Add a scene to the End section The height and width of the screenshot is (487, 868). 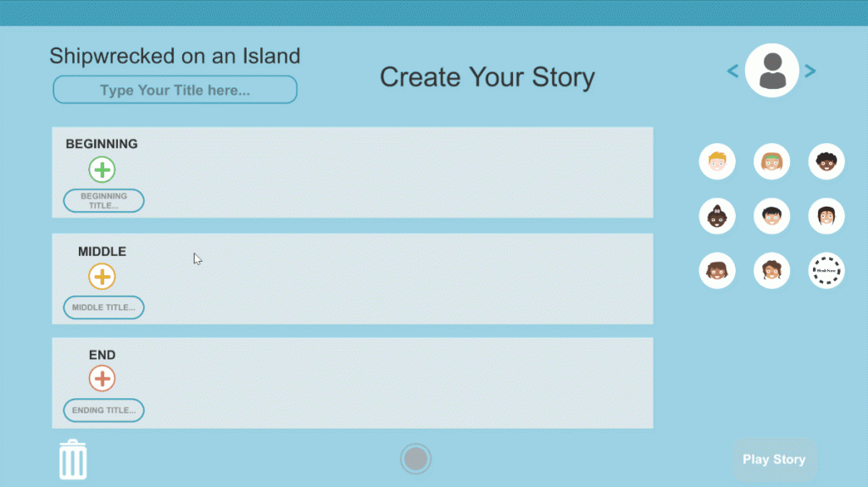coord(102,379)
